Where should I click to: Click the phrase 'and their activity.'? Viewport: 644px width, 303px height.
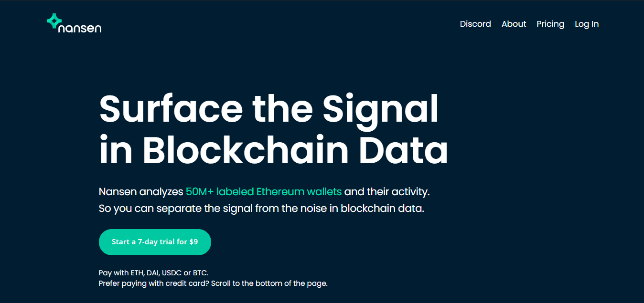[387, 192]
